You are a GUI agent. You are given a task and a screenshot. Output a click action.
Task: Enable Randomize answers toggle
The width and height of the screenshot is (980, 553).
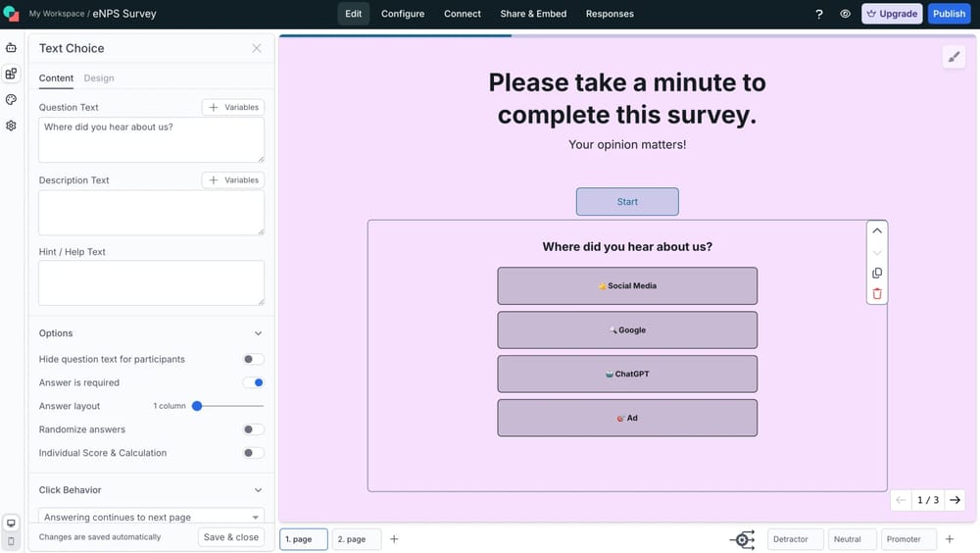point(253,429)
